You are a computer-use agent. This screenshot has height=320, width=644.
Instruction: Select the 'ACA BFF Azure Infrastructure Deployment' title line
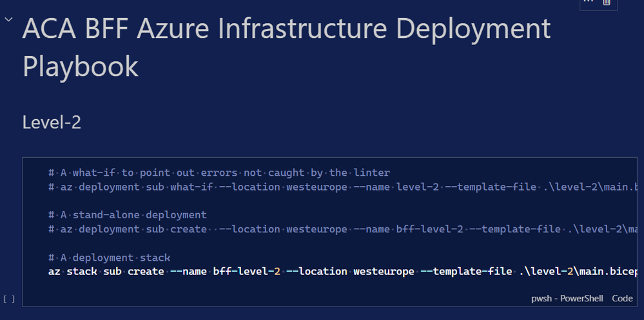286,29
